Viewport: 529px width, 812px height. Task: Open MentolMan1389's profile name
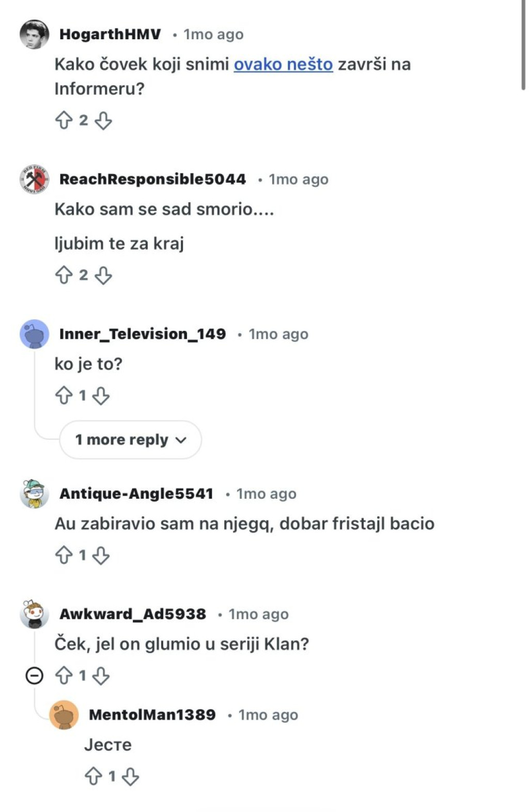point(152,715)
